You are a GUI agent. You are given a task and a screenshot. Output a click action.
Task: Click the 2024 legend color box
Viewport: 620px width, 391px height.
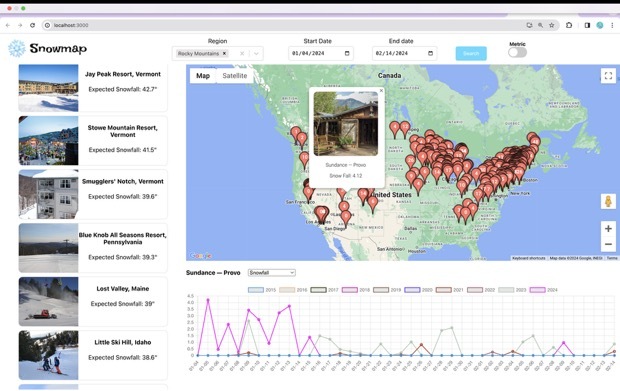[537, 290]
